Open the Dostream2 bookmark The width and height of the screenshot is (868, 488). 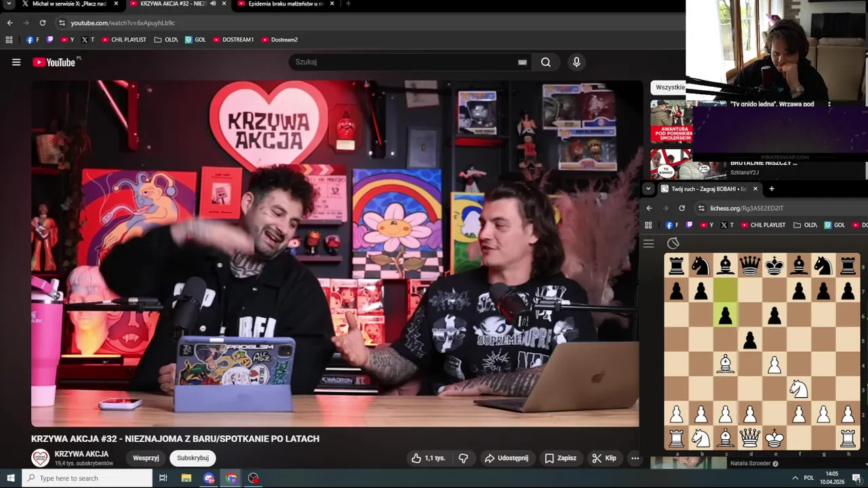click(x=279, y=40)
